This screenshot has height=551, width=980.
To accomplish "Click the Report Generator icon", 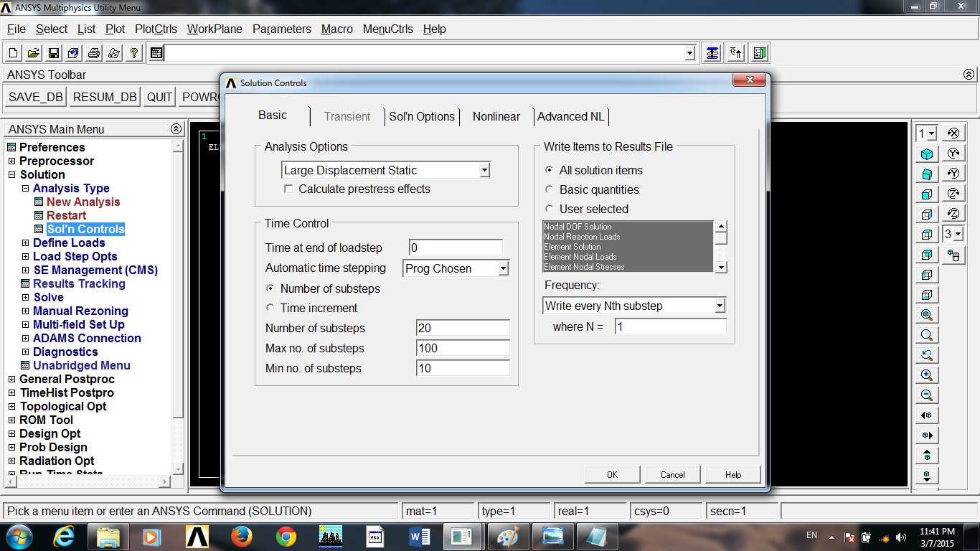I will click(x=114, y=53).
